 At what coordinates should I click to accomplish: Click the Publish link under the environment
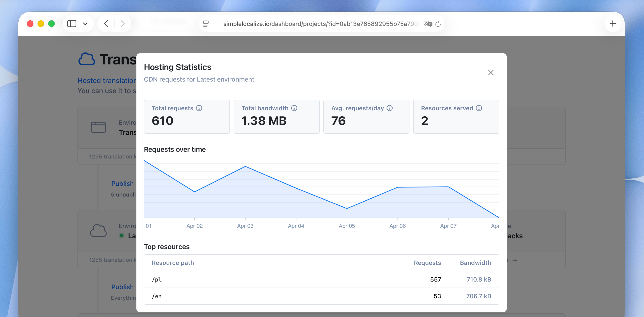tap(122, 184)
